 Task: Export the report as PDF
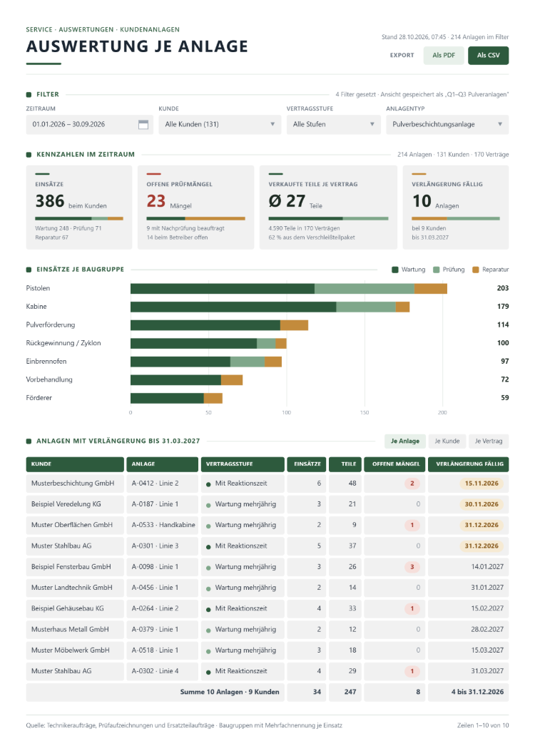pyautogui.click(x=444, y=56)
